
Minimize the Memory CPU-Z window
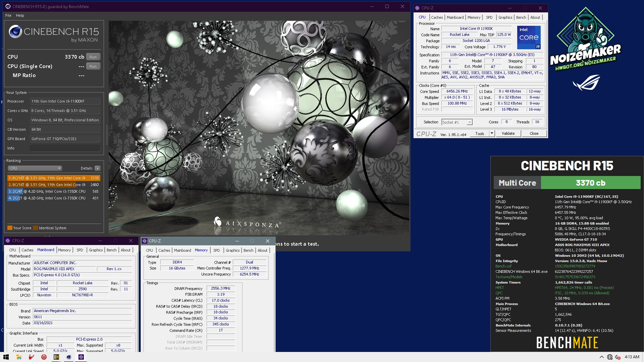[237, 241]
